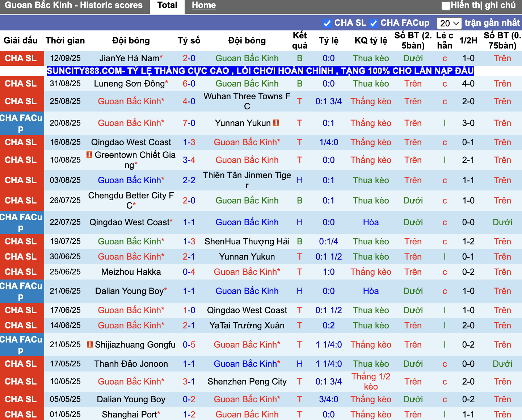The height and width of the screenshot is (420, 522).
Task: Click the 3-4 score on 10/08/25
Action: pyautogui.click(x=189, y=160)
